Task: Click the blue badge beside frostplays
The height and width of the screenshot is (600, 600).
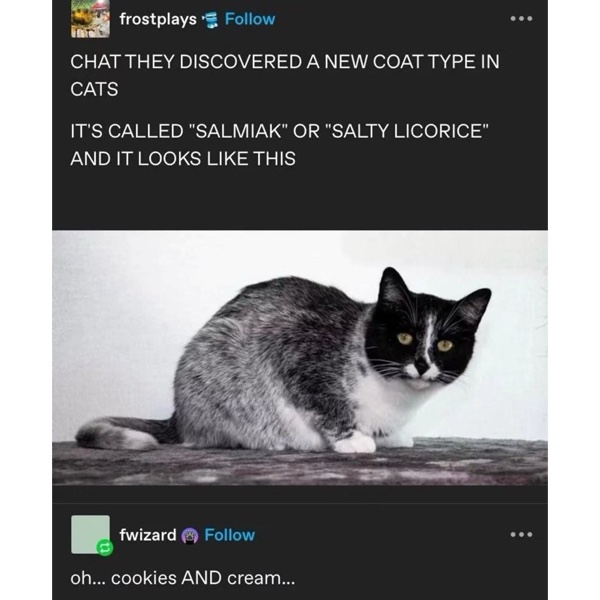Action: (211, 19)
